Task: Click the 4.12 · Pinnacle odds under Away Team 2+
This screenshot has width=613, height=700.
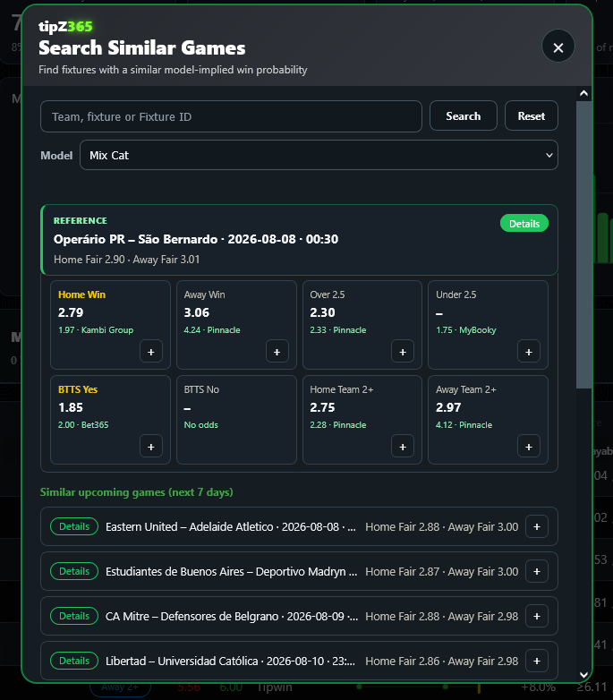Action: (x=464, y=424)
